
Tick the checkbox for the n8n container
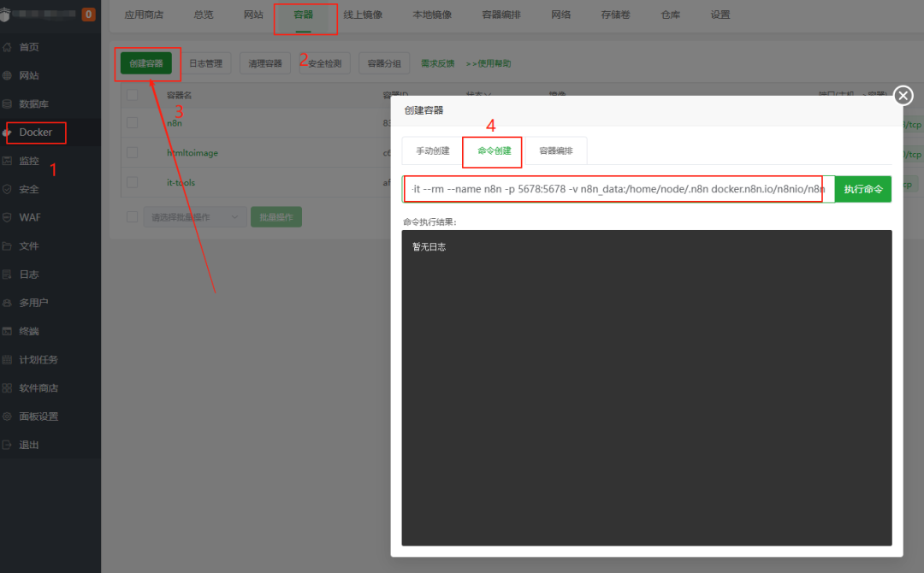point(132,122)
